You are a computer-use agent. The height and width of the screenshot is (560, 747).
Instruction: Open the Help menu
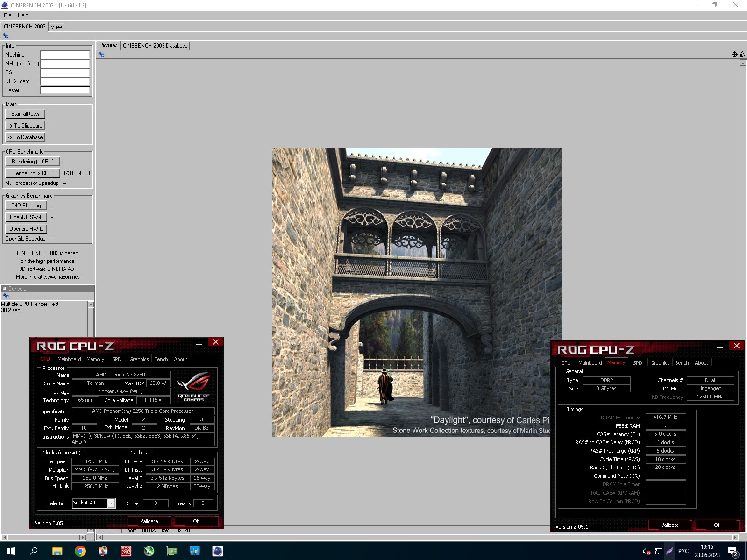(23, 15)
